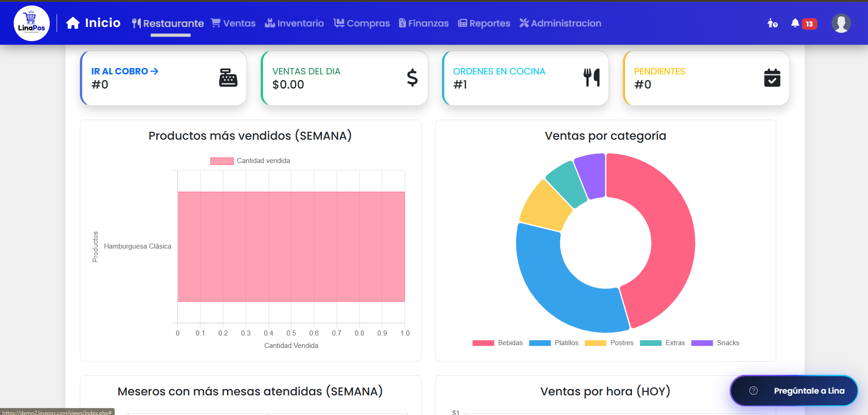Click the calendar check pending icon
868x415 pixels.
point(772,78)
